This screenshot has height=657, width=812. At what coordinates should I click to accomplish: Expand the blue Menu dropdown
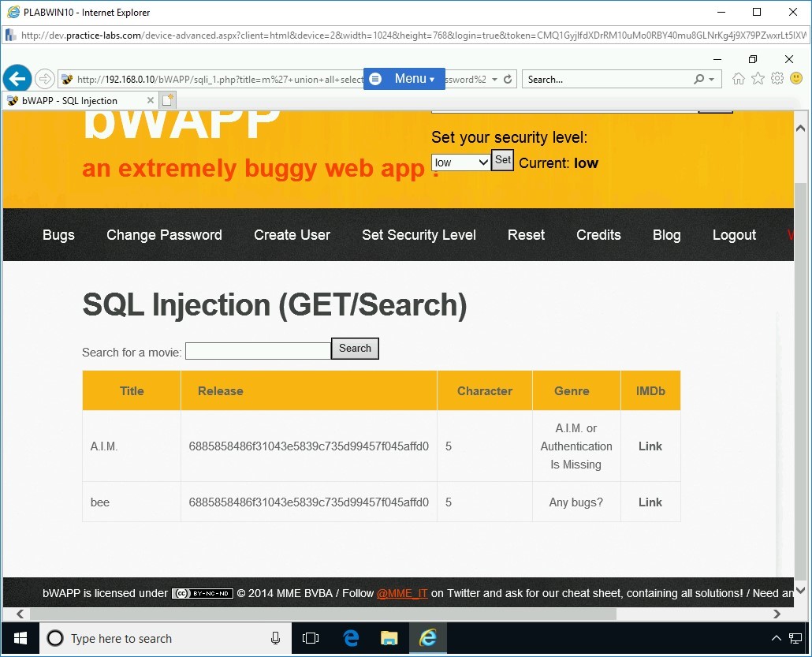[x=404, y=79]
